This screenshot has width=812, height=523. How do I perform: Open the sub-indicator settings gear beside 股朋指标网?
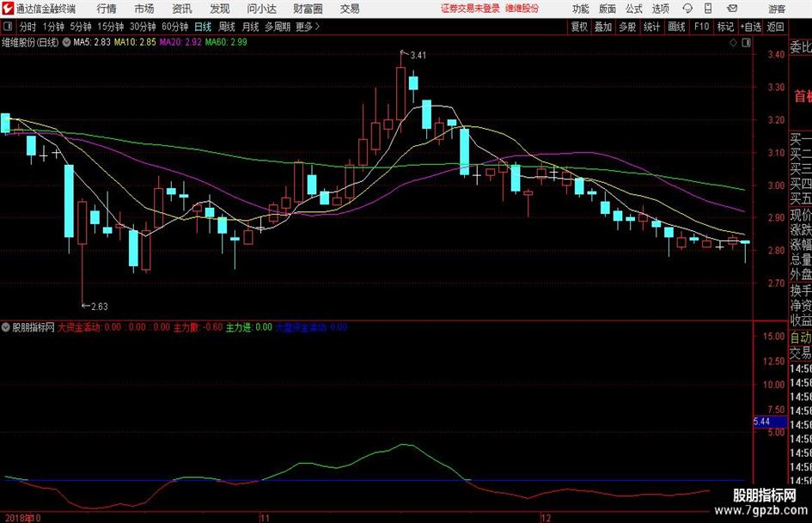point(6,327)
